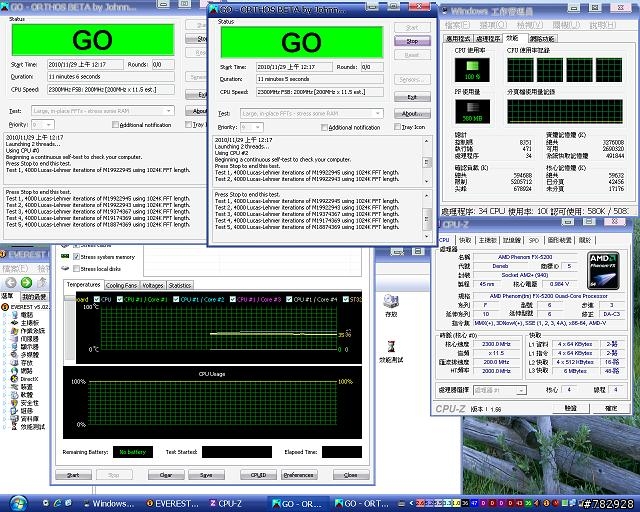Click Start button in stability test window
This screenshot has width=640, height=512.
point(73,475)
